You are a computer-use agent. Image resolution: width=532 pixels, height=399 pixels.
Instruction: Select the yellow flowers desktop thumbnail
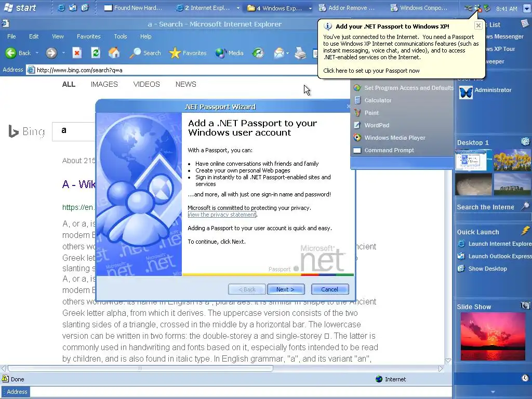click(512, 160)
